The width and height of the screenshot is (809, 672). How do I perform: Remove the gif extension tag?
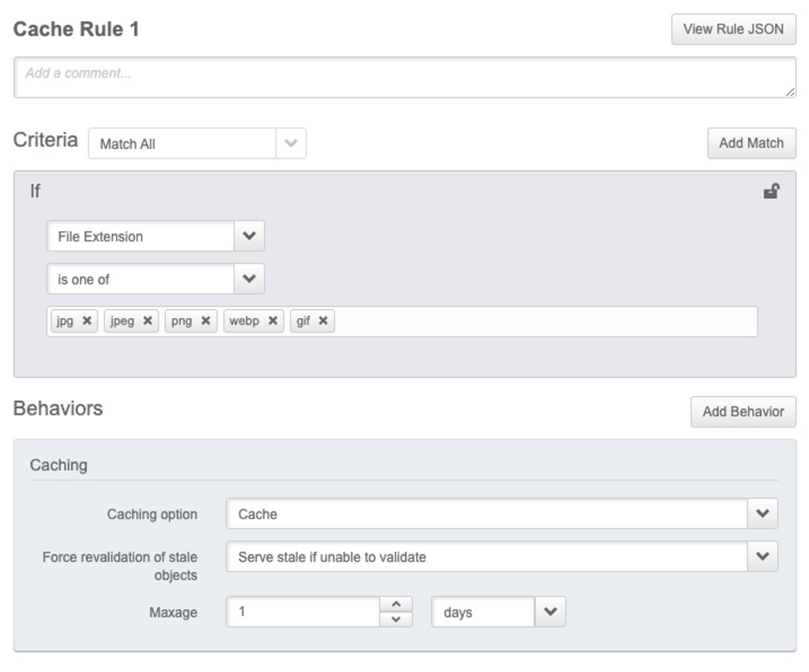[x=323, y=321]
